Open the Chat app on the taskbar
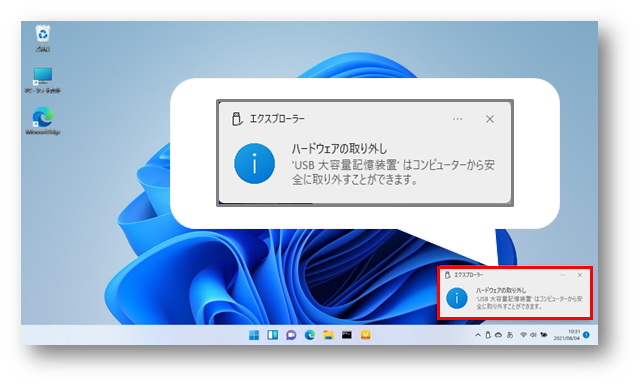 tap(291, 335)
